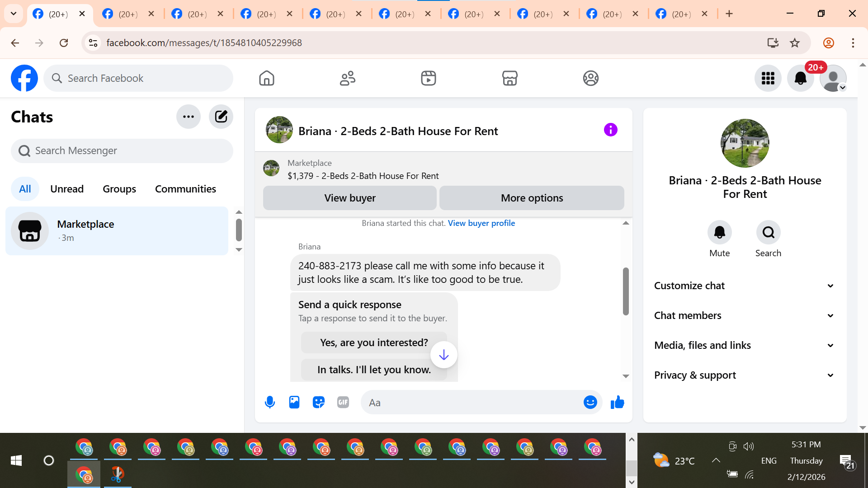Expand the Chat members section
The height and width of the screenshot is (488, 868).
(x=745, y=315)
